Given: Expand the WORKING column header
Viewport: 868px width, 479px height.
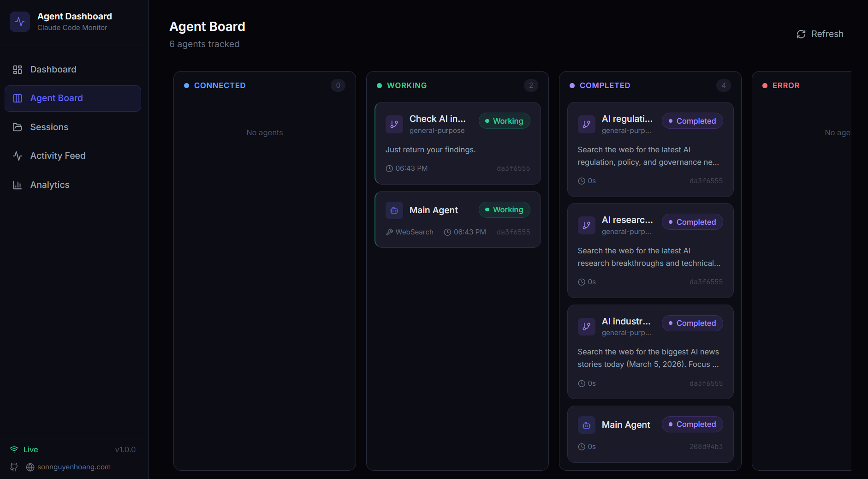Looking at the screenshot, I should click(406, 85).
